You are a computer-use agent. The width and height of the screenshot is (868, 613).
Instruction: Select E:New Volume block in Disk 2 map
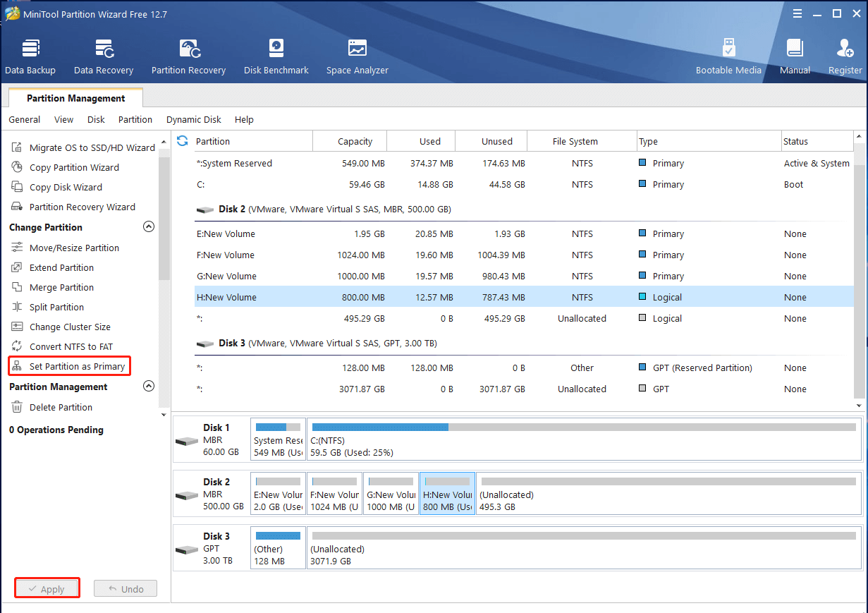279,493
